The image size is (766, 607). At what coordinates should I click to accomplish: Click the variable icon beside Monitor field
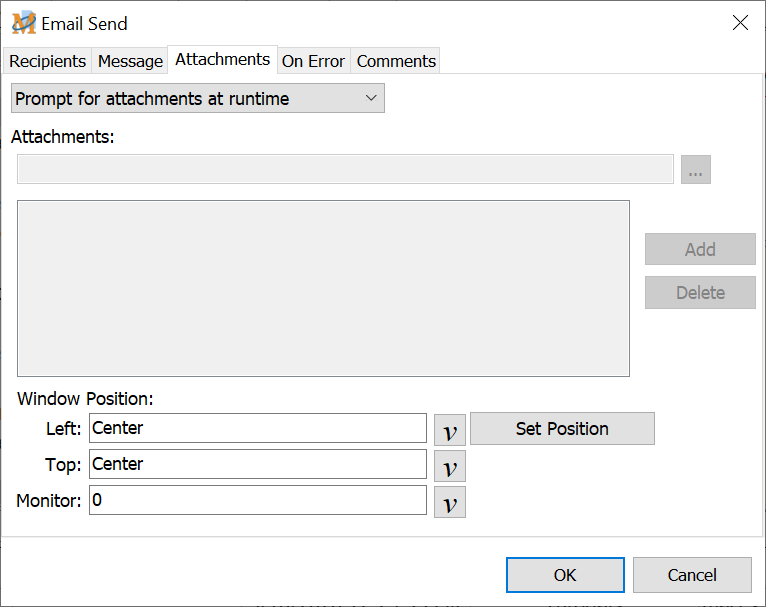click(450, 502)
